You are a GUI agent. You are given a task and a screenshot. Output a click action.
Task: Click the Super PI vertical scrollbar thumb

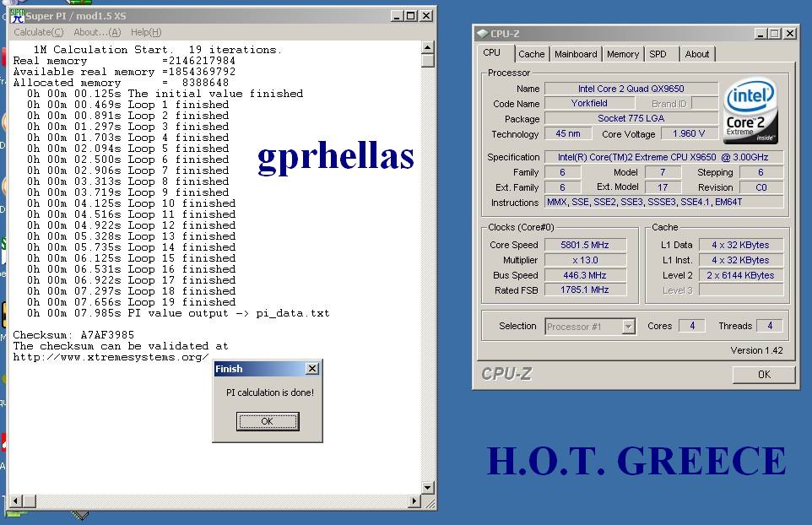tap(427, 61)
